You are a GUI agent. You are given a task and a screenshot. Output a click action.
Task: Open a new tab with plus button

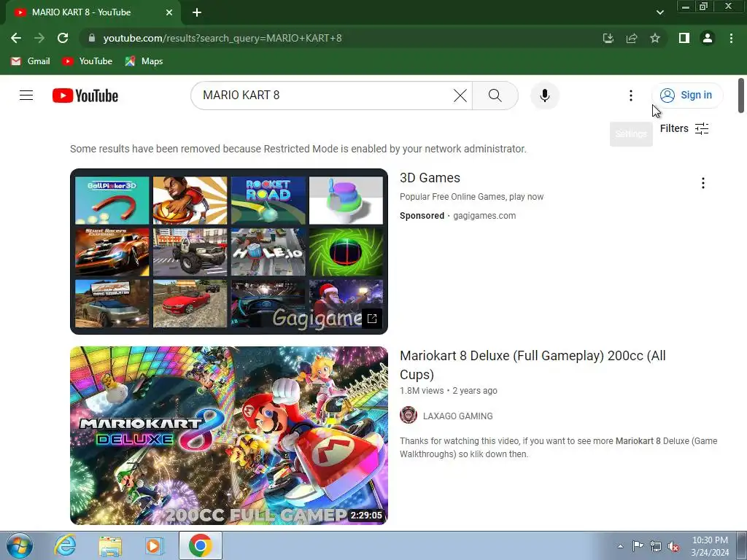(197, 12)
